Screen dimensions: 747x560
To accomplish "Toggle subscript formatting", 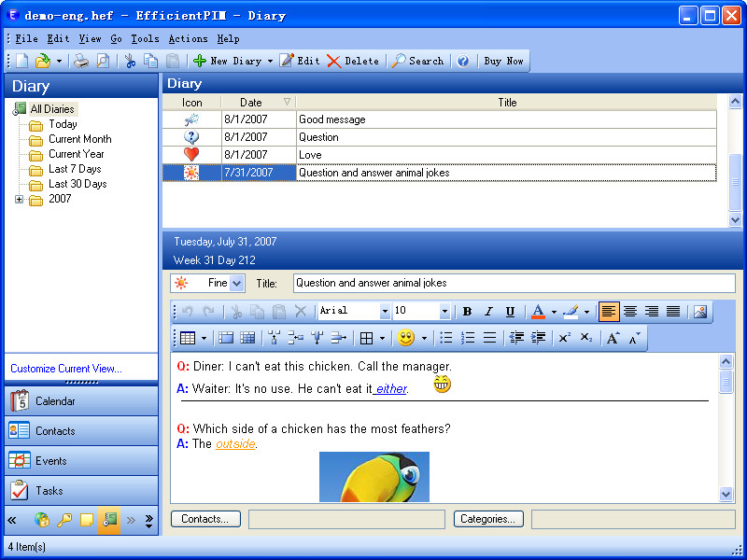I will point(586,338).
